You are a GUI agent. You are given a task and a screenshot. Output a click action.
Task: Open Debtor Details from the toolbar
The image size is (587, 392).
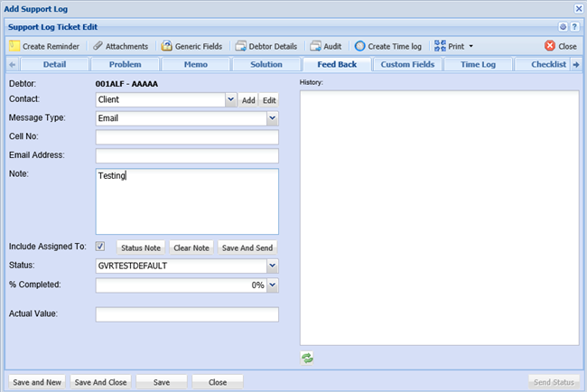(240, 46)
